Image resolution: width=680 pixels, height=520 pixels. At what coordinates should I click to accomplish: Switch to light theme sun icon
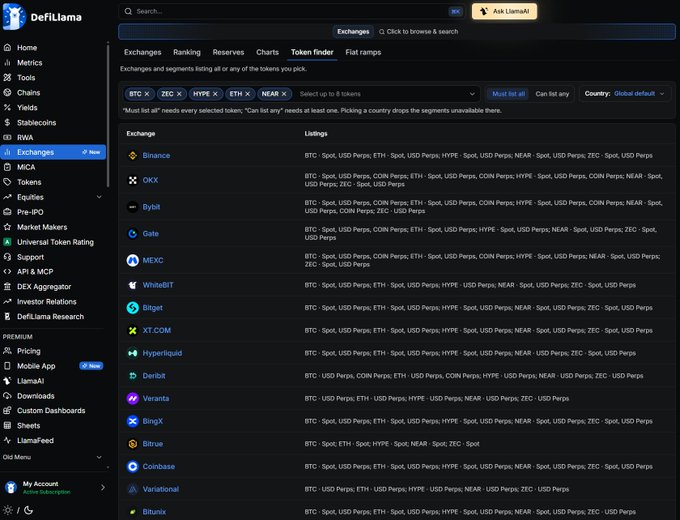tap(8, 510)
